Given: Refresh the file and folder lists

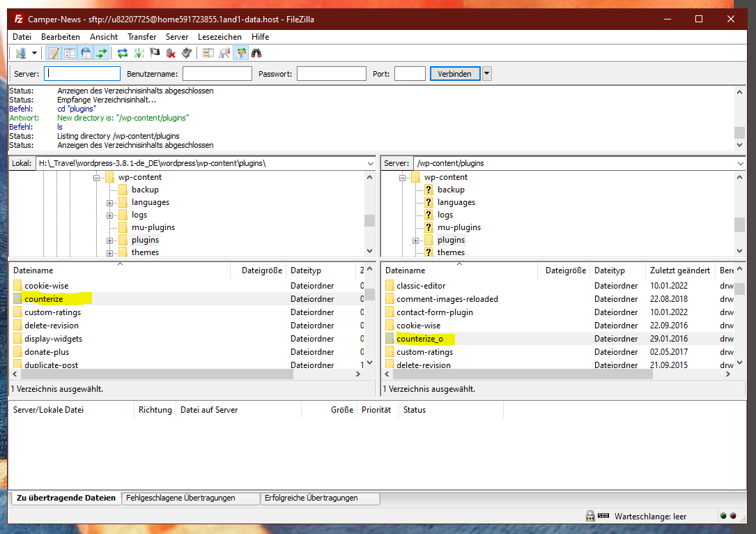Looking at the screenshot, I should point(123,53).
